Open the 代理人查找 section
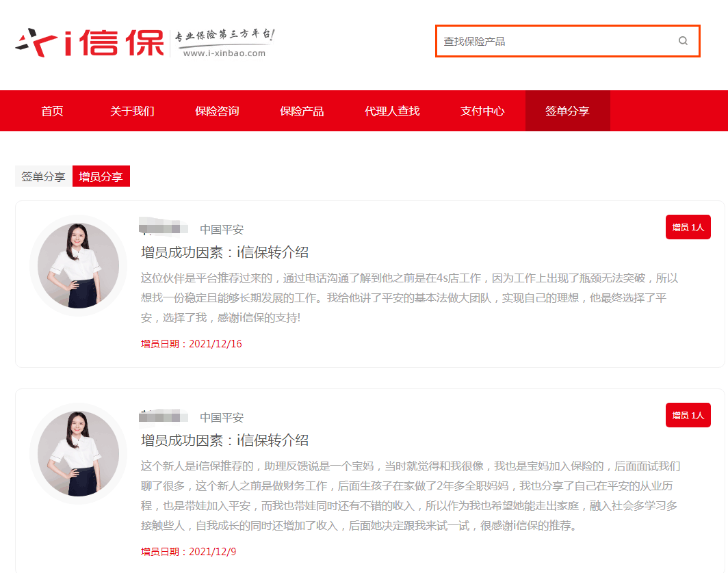The image size is (728, 573). tap(392, 111)
